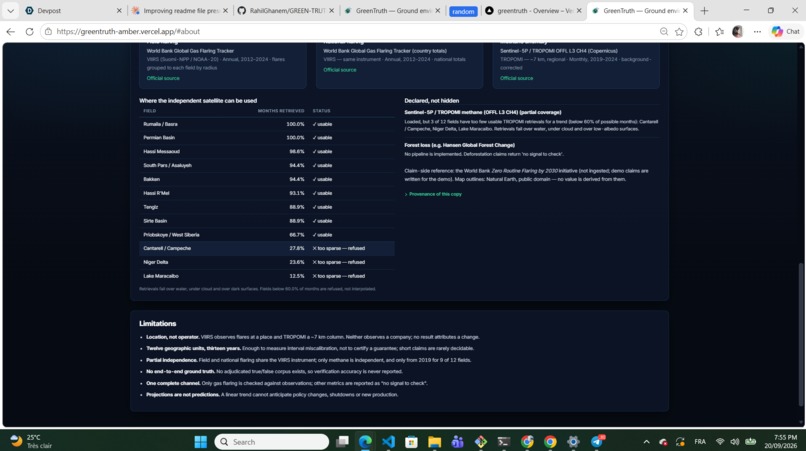This screenshot has height=451, width=806.
Task: Select the Priobskoye / West Siberia row
Action: pos(267,235)
